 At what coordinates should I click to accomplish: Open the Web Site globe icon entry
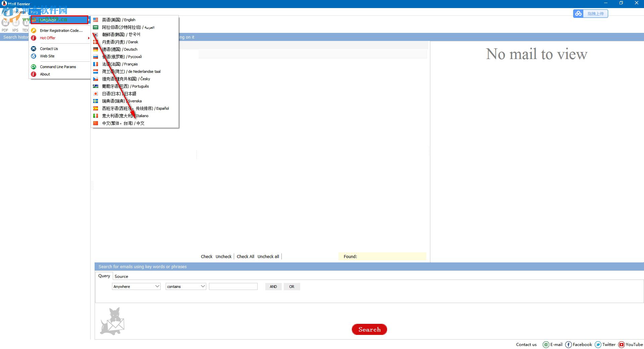click(34, 56)
